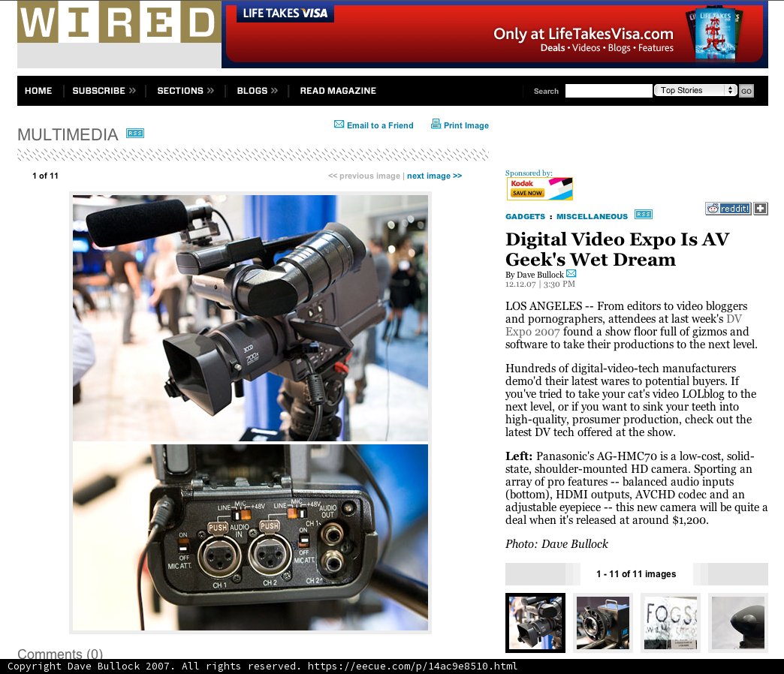
Task: Open the Print Image link
Action: tap(466, 125)
